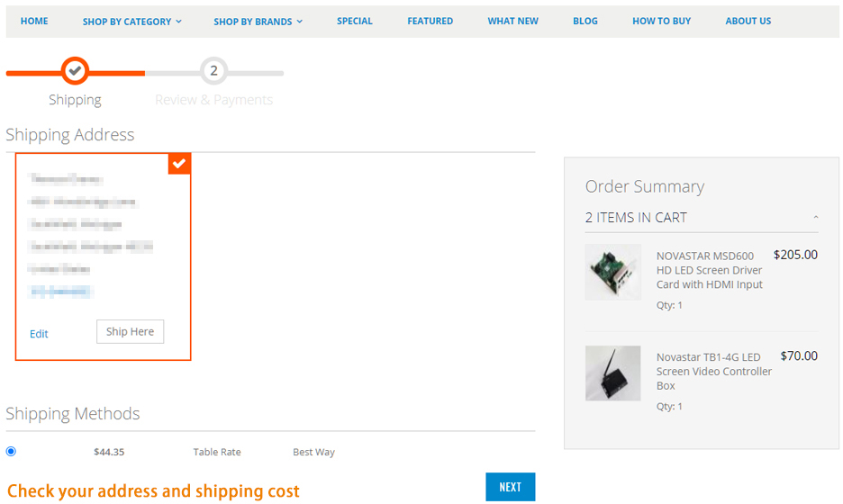Click the blue NEXT button
The image size is (843, 504).
pos(510,487)
